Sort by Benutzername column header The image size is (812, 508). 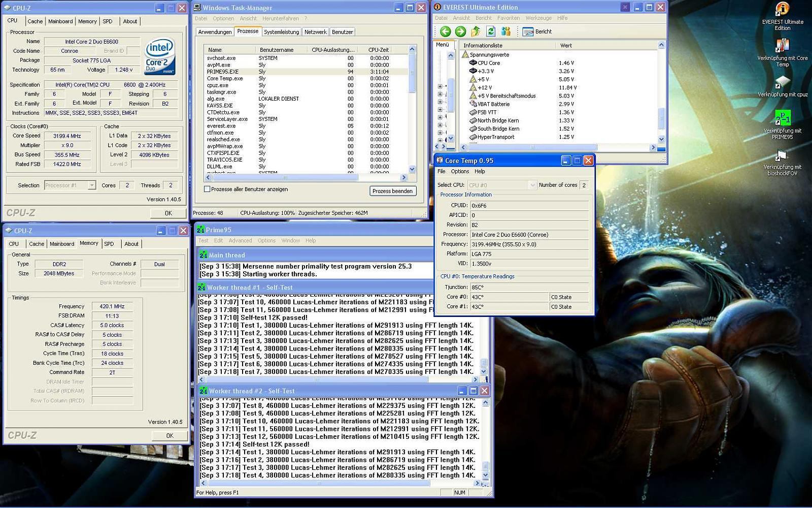click(281, 50)
